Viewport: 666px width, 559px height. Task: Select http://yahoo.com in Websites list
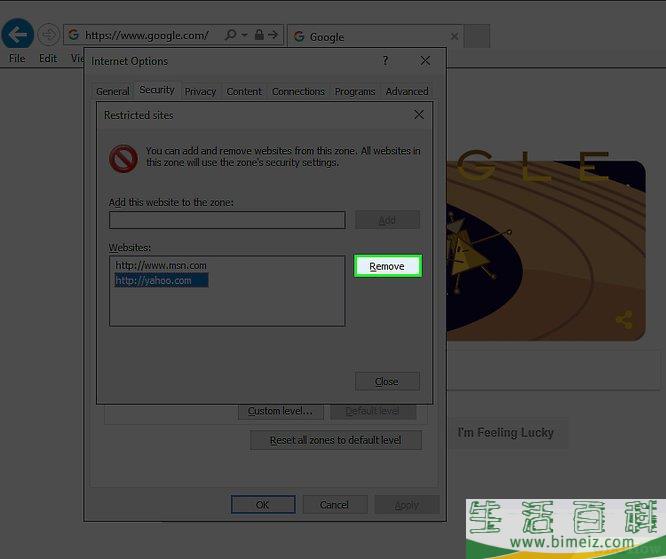[x=161, y=280]
